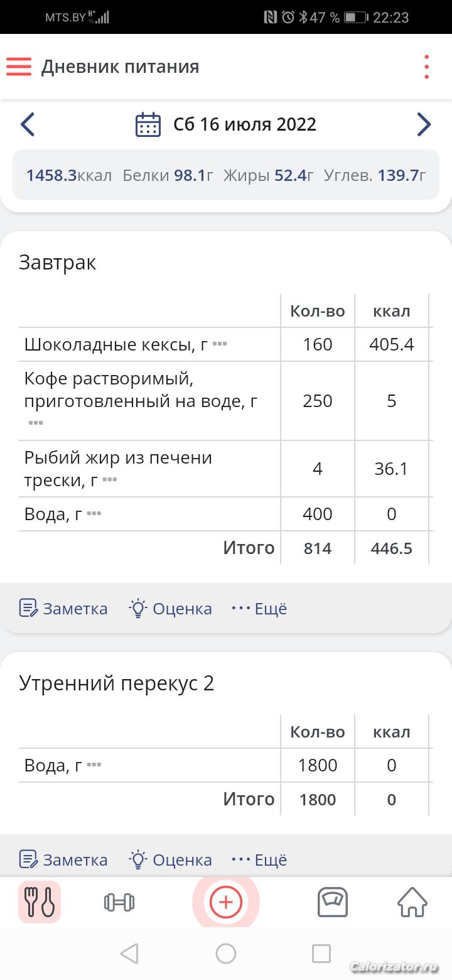Tap the red plus add button
This screenshot has height=980, width=452.
(225, 903)
